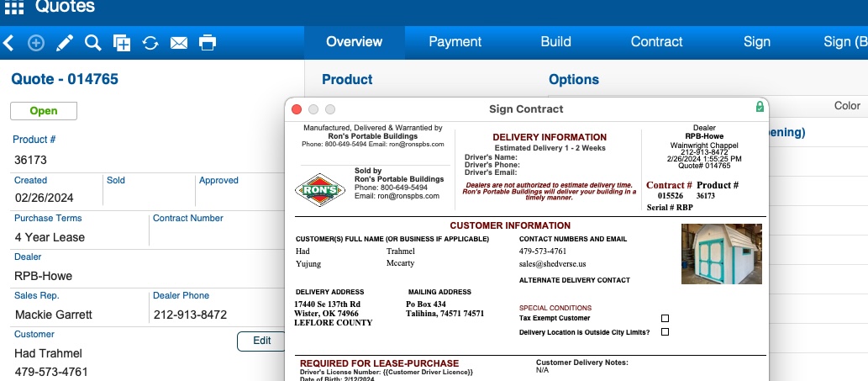
Task: Click the shed building photo thumbnail
Action: pos(721,254)
